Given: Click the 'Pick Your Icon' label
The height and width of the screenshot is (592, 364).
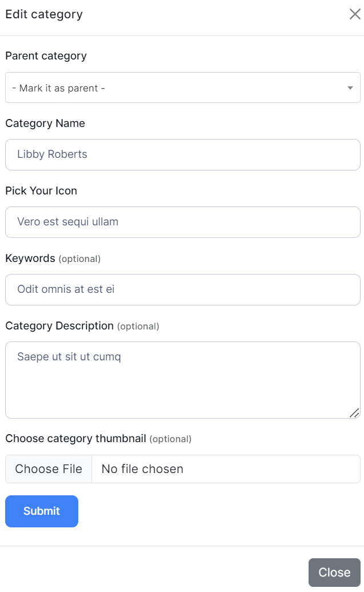Looking at the screenshot, I should pos(41,191).
